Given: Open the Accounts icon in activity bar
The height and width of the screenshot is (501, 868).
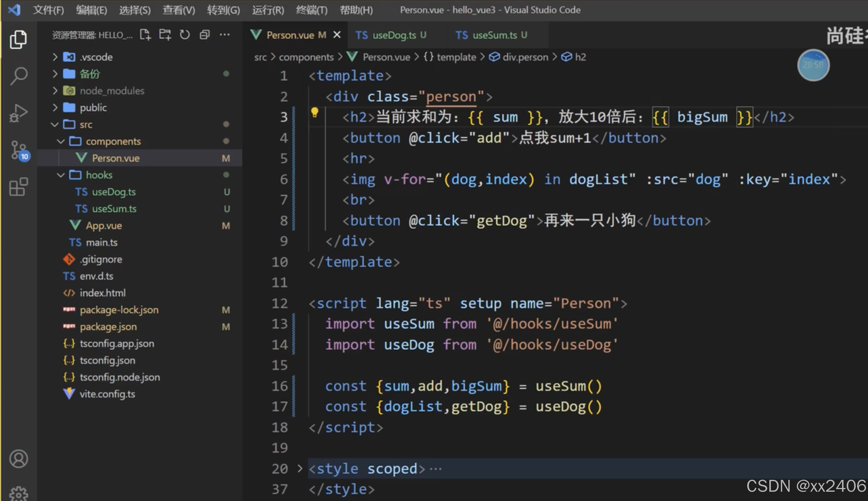Looking at the screenshot, I should click(19, 459).
